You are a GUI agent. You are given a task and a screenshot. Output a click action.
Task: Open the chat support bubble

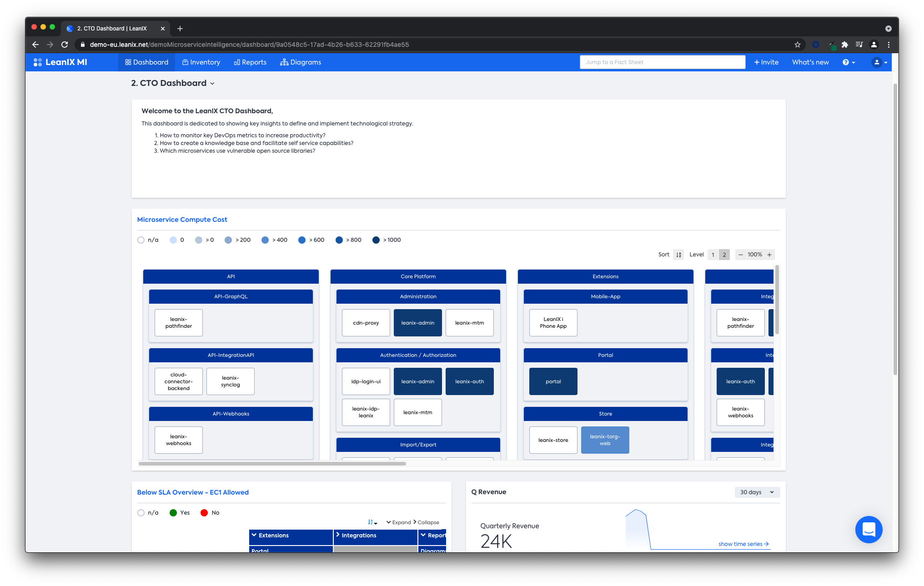click(x=869, y=529)
